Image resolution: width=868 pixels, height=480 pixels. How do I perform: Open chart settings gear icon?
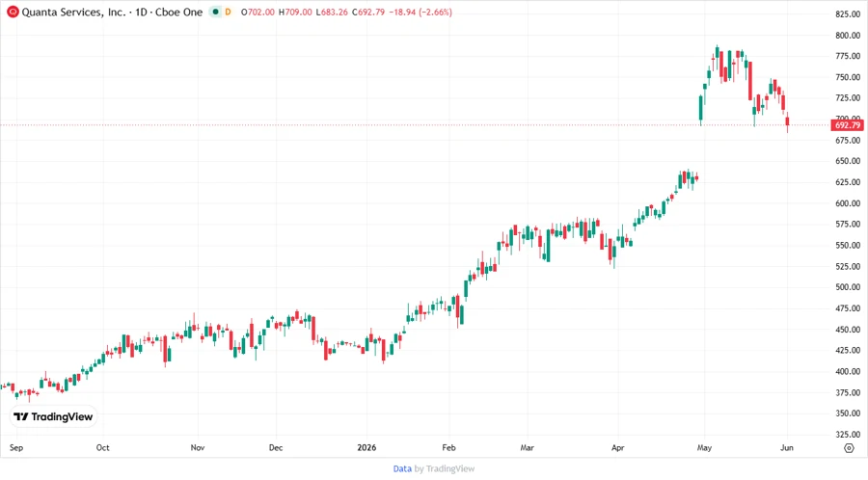[x=849, y=448]
